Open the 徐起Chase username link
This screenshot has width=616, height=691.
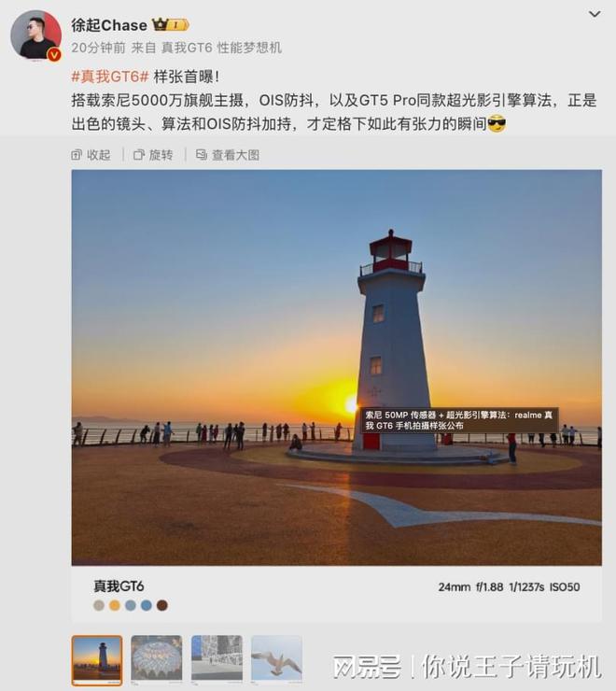(x=109, y=25)
